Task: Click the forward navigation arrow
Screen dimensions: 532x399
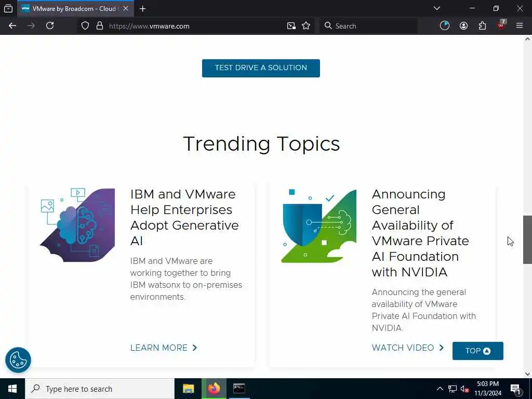Action: pyautogui.click(x=31, y=26)
